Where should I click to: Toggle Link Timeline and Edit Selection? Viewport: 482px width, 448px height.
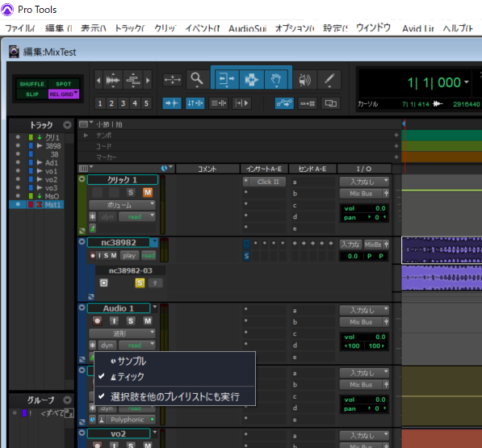[195, 103]
